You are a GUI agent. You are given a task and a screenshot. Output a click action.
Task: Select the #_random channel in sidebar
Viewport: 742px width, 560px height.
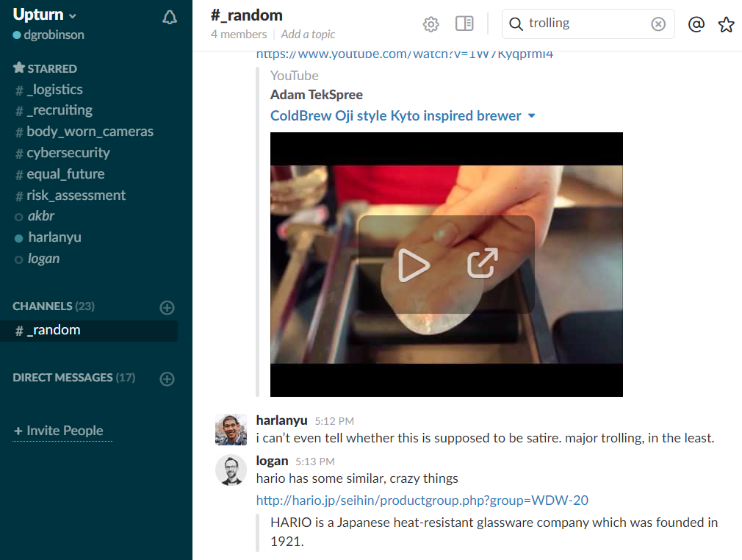[x=89, y=331]
